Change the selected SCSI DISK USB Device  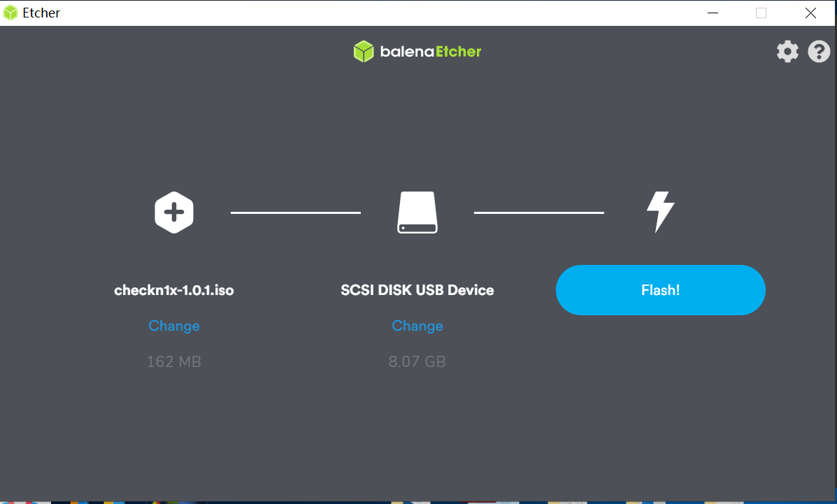[417, 326]
